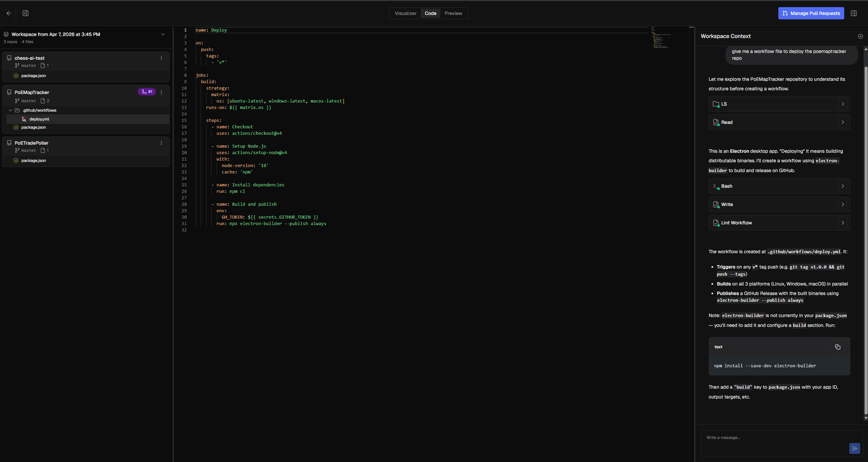Click the code minimap preview
868x462 pixels.
660,37
